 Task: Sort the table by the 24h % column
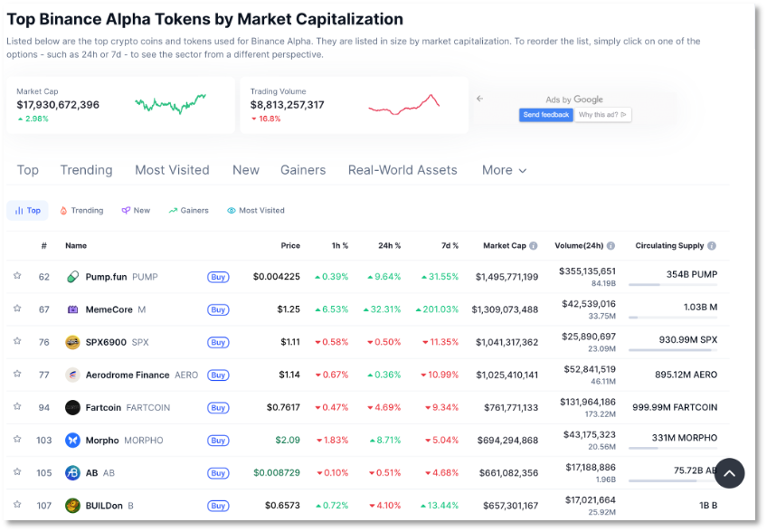pos(389,245)
